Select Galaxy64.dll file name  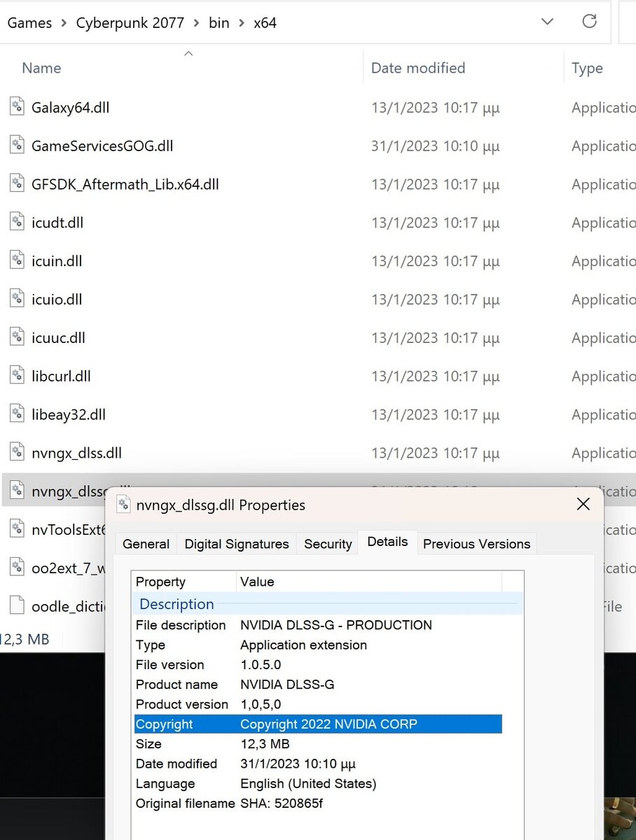(71, 107)
